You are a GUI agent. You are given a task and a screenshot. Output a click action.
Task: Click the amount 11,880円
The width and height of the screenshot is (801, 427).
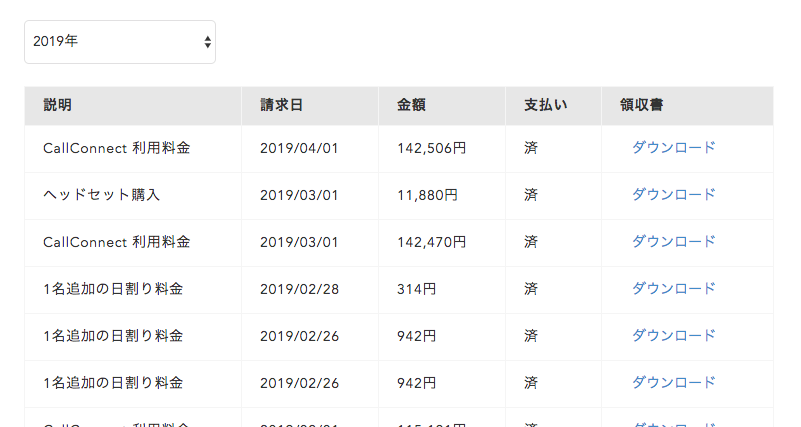coord(428,196)
